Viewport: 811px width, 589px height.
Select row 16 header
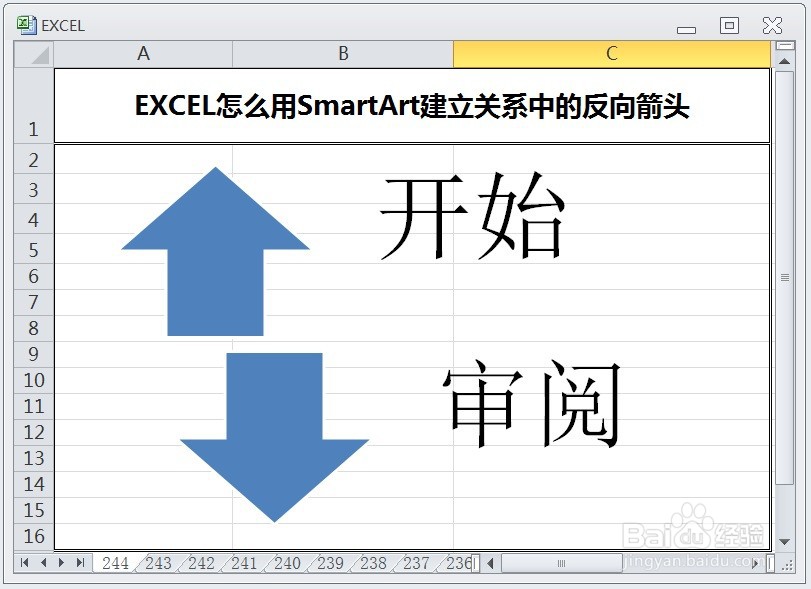point(34,536)
